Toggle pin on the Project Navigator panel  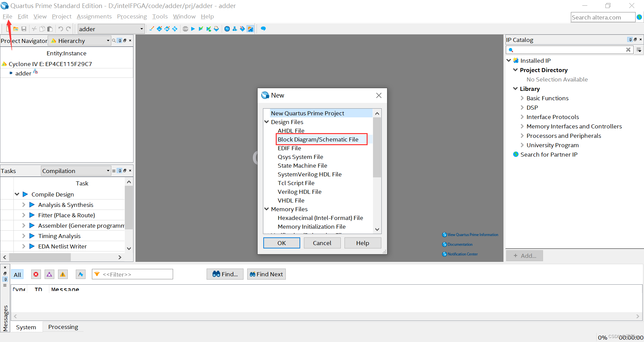pos(120,41)
